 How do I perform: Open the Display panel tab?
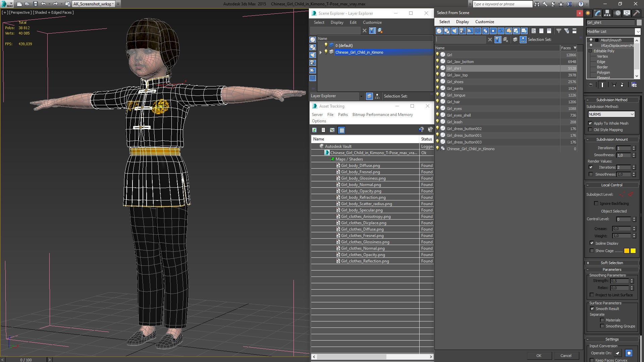click(x=627, y=13)
